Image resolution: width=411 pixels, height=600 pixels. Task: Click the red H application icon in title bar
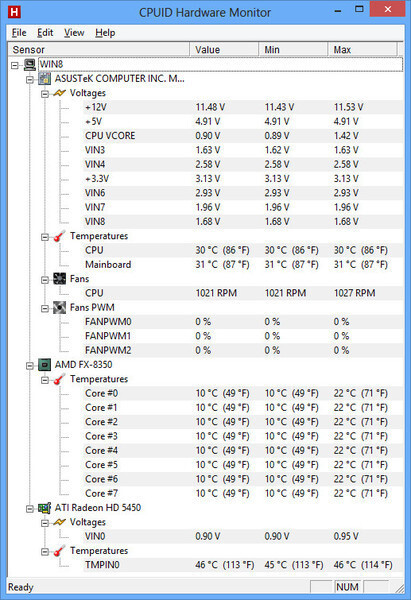point(14,12)
